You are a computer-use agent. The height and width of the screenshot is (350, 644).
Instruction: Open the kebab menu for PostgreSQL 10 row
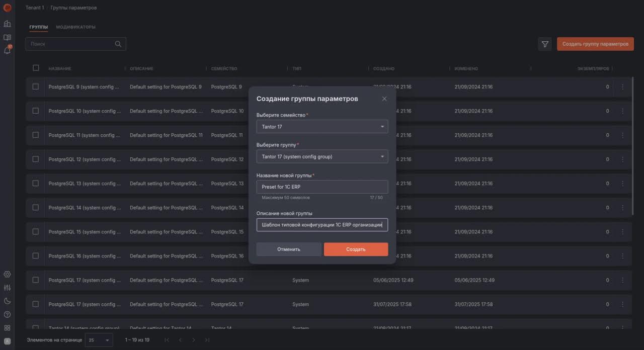622,111
